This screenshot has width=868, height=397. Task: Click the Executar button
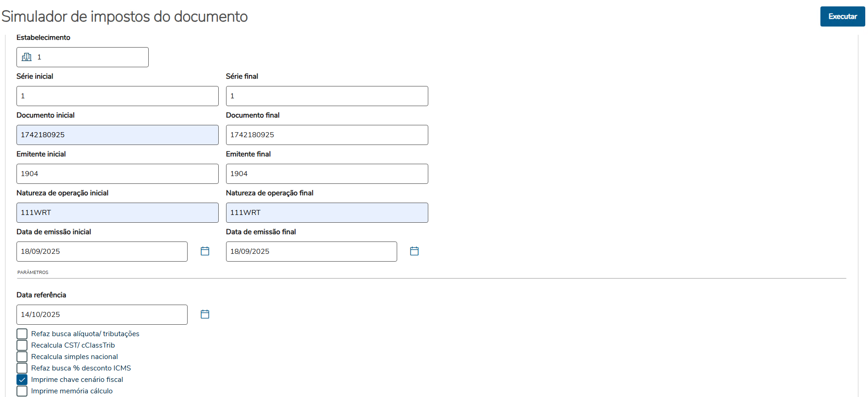click(x=842, y=16)
